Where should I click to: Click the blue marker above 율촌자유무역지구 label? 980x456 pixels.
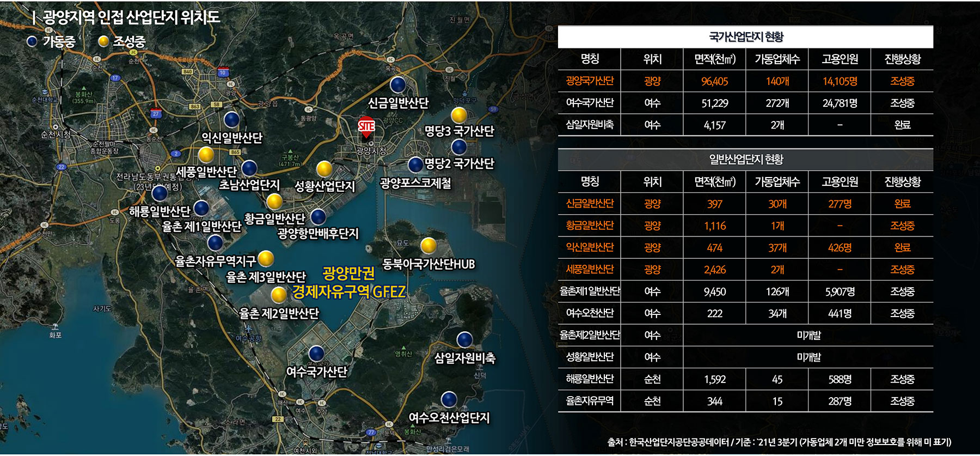point(215,242)
